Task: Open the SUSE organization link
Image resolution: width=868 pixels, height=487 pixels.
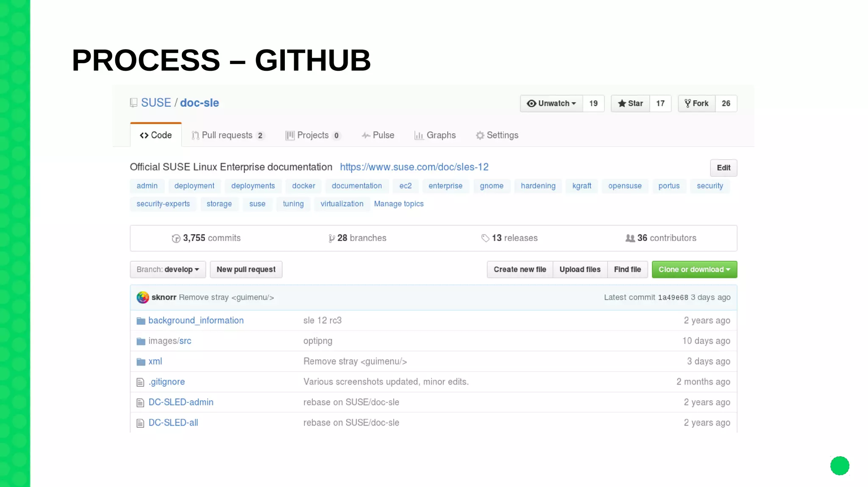Action: (156, 103)
